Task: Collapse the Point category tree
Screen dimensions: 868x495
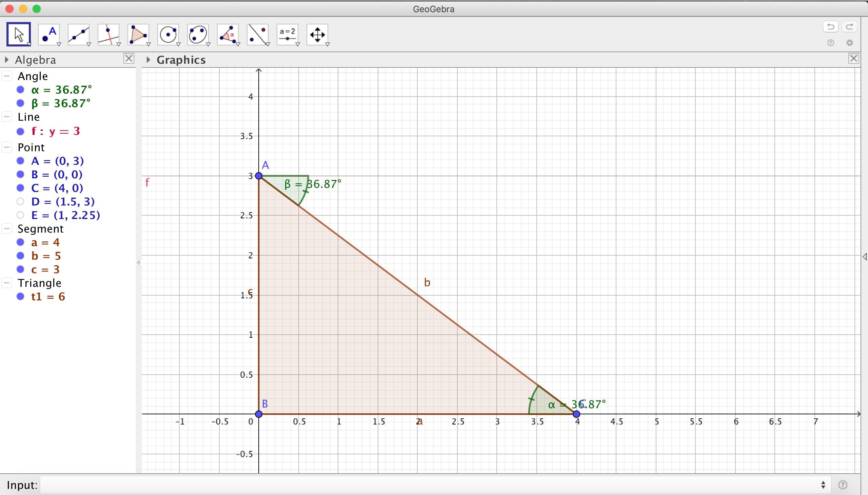Action: click(7, 147)
